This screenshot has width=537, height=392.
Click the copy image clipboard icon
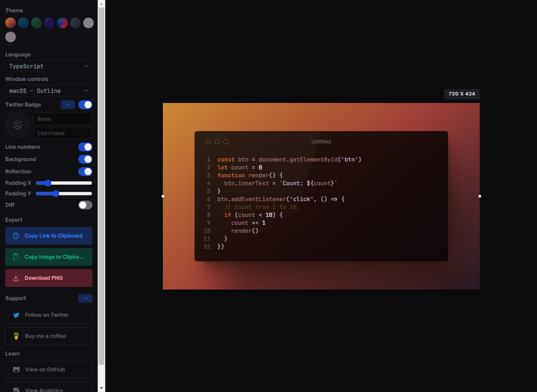coord(16,257)
